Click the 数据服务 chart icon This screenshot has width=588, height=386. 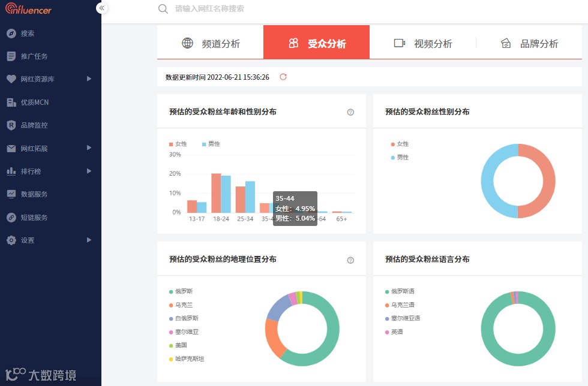(11, 194)
